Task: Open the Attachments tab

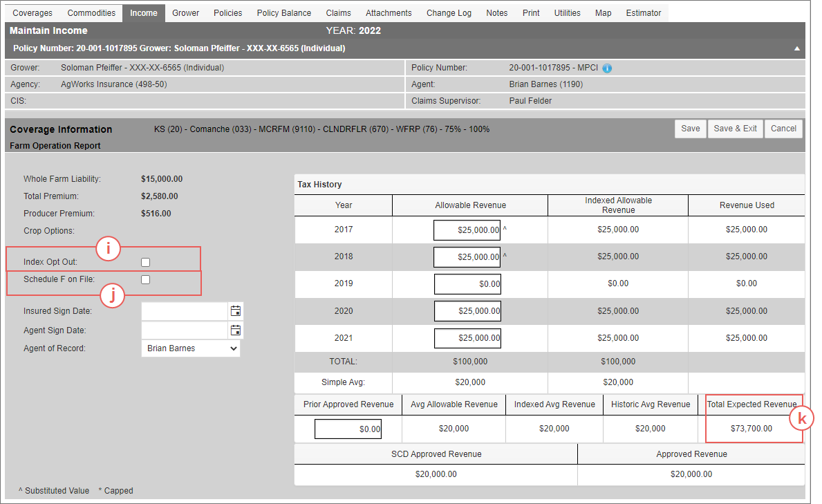Action: [x=389, y=13]
